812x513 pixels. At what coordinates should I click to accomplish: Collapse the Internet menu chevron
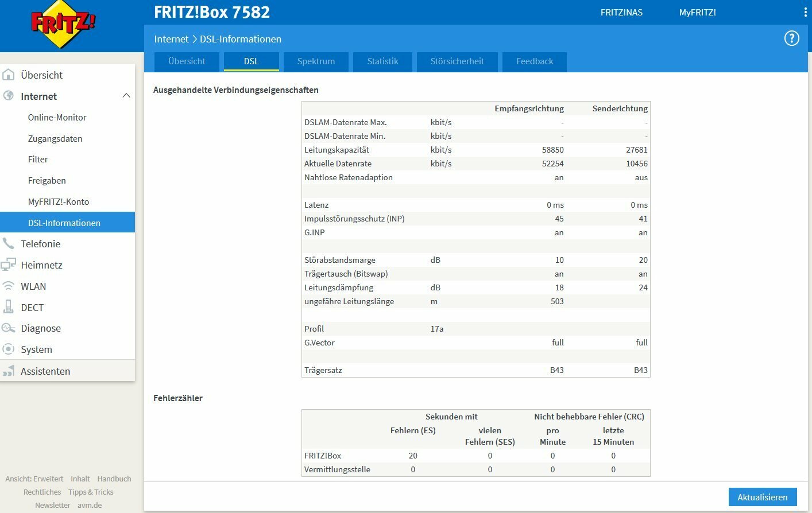[x=126, y=96]
